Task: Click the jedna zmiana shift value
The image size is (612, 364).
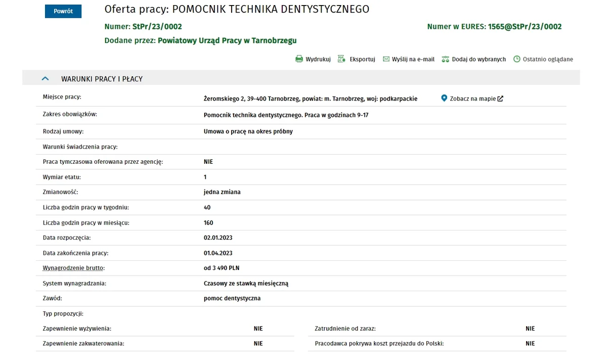Action: (x=222, y=192)
